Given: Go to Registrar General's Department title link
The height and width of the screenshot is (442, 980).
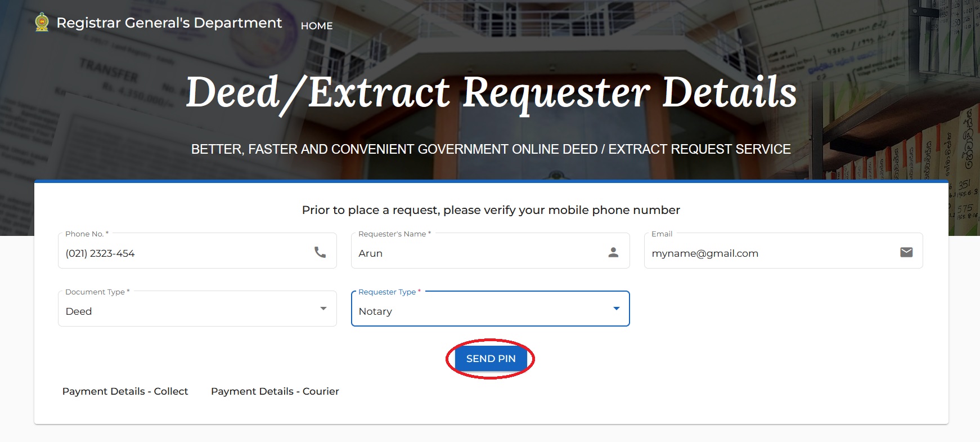Looking at the screenshot, I should [169, 23].
